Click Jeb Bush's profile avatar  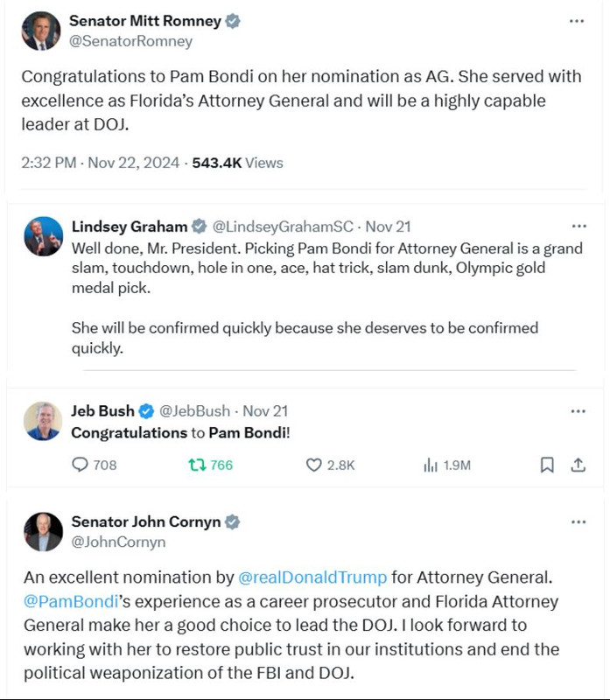coord(43,421)
